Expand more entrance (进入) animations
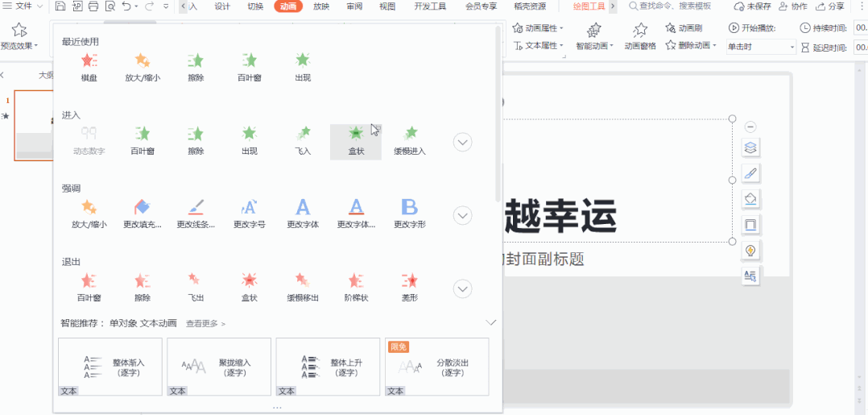 click(463, 143)
